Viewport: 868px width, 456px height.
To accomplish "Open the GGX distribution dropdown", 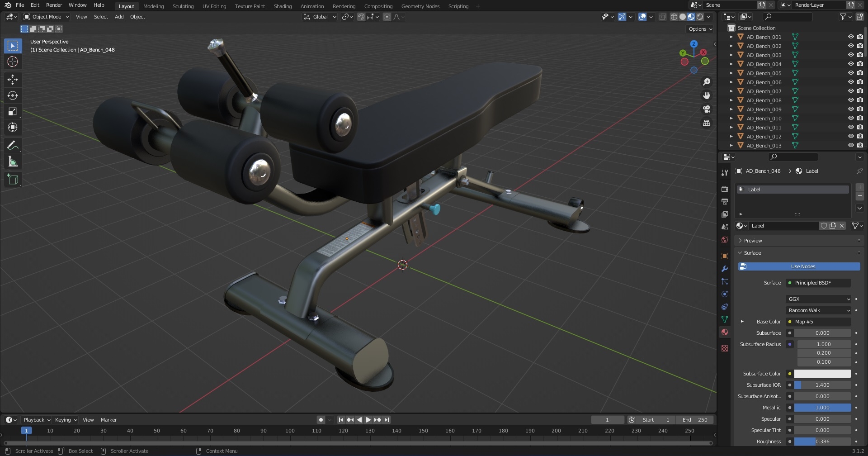I will pyautogui.click(x=818, y=299).
